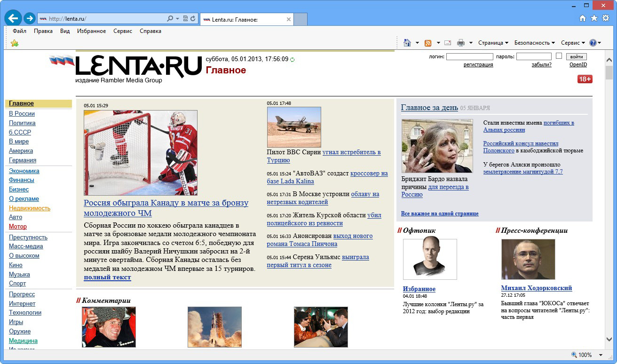617x364 pixels.
Task: Click the Forward navigation arrow
Action: (30, 18)
